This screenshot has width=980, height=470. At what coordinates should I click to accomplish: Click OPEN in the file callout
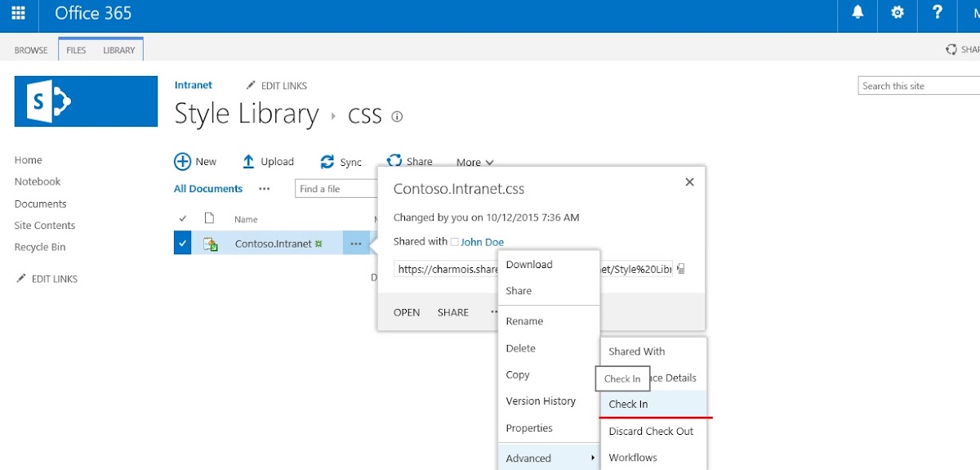pos(407,312)
